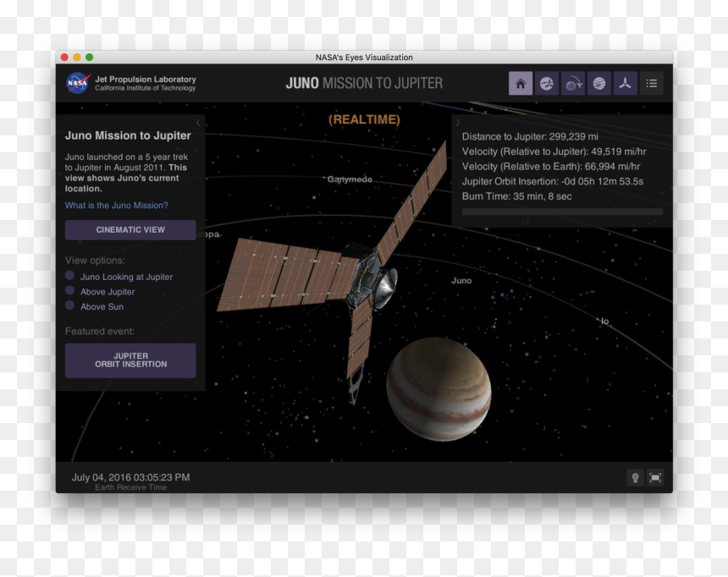The height and width of the screenshot is (577, 728).
Task: Zoom window with the green button
Action: (90, 57)
